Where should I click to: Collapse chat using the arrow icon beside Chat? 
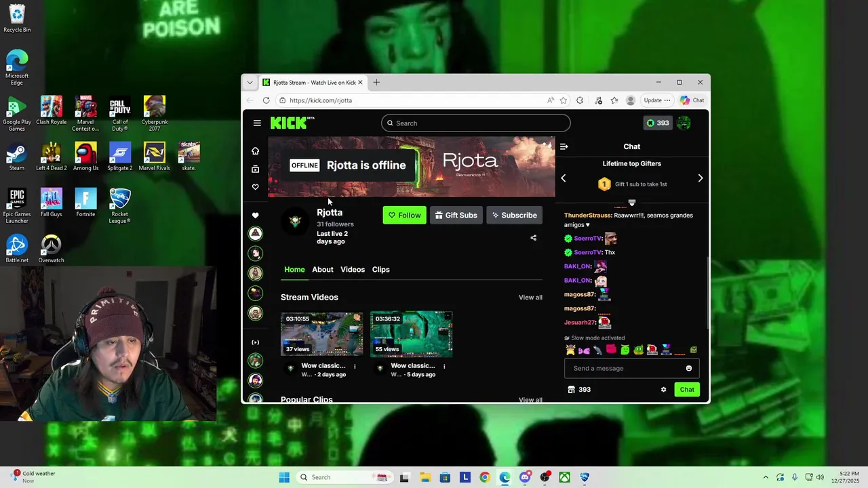564,146
